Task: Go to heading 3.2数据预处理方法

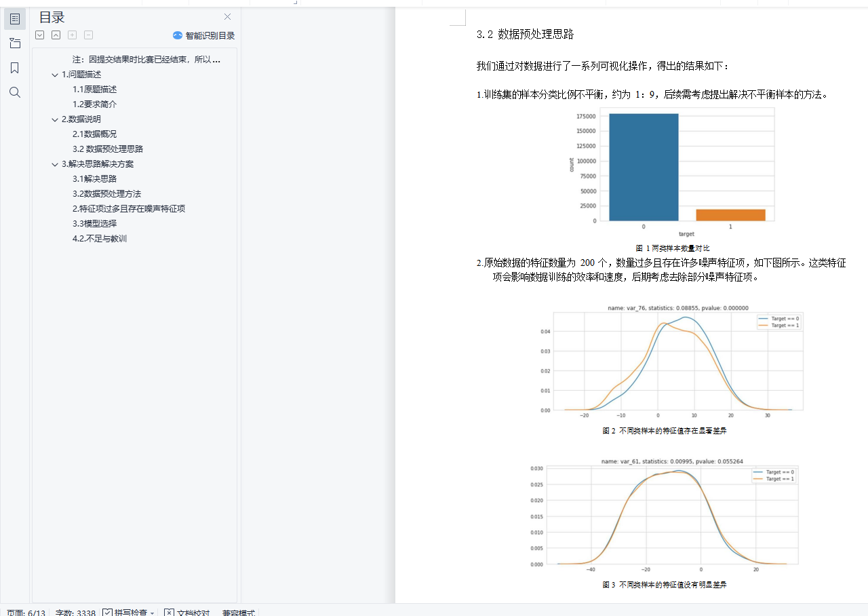Action: tap(107, 194)
